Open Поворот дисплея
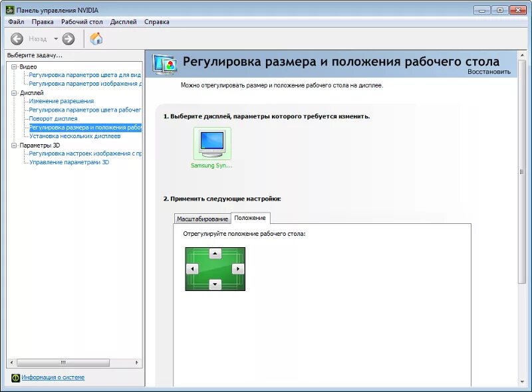Viewport: 532px width, 392px height. [53, 119]
